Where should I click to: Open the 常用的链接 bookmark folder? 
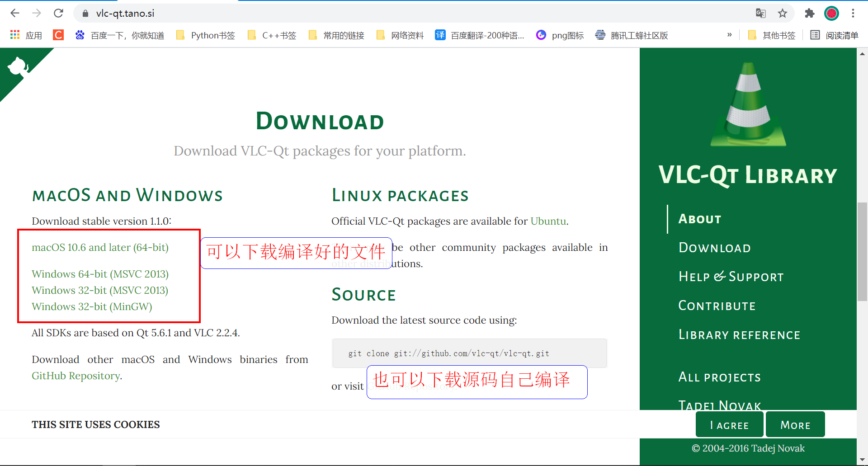pos(336,35)
